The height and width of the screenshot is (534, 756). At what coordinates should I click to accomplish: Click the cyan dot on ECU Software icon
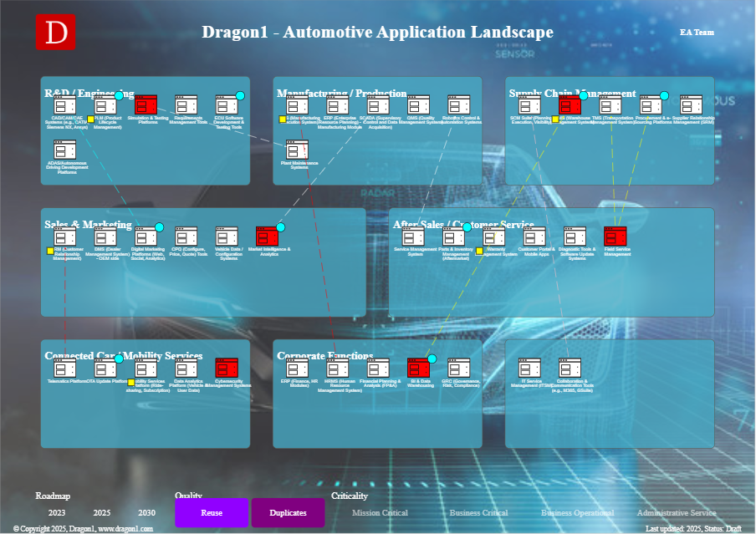pyautogui.click(x=240, y=95)
